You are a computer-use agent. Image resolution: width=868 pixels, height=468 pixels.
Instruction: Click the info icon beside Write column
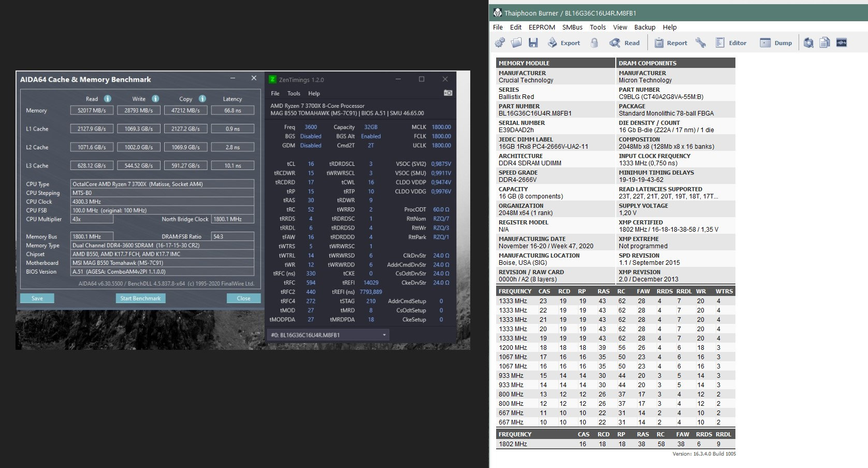click(155, 99)
